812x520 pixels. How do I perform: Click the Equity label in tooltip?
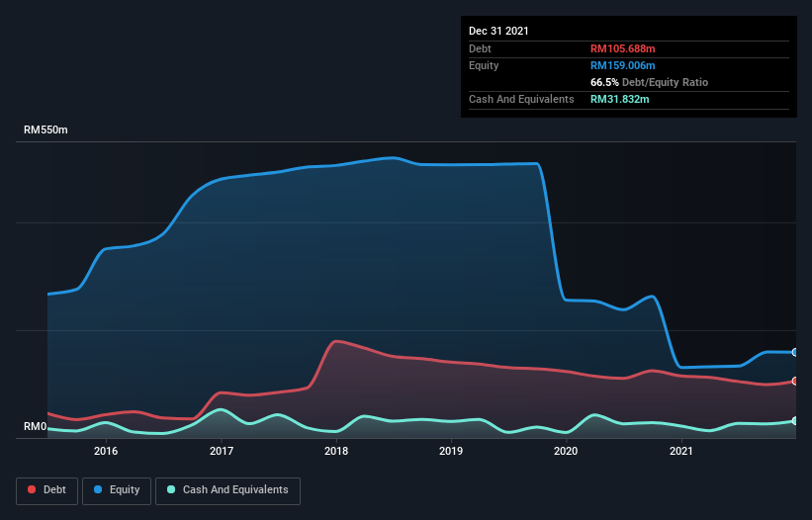tap(484, 65)
